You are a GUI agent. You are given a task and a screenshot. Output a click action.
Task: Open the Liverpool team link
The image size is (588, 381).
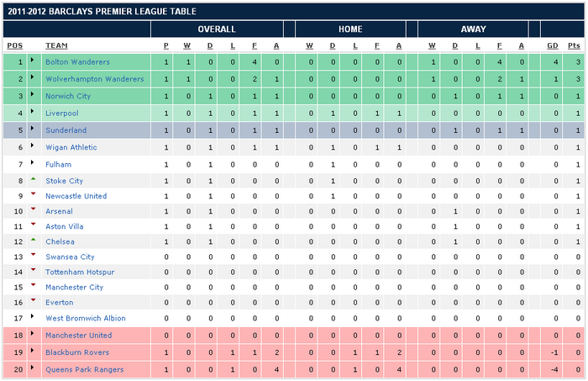coord(63,113)
